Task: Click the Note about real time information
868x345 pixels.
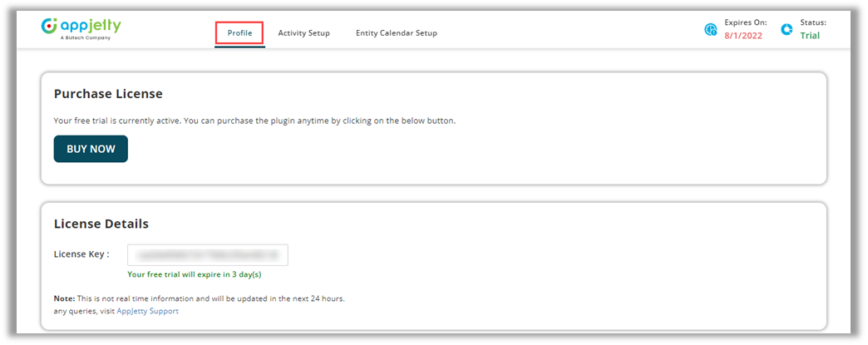Action: (199, 298)
